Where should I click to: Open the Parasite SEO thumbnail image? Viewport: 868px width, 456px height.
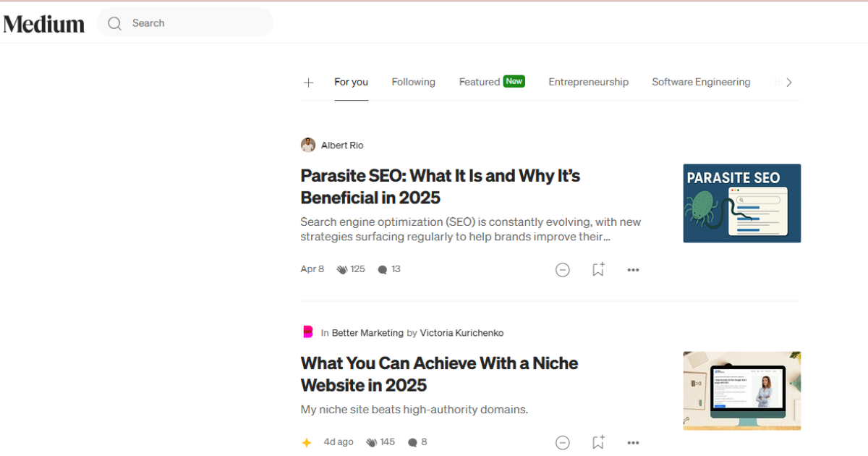coord(741,203)
